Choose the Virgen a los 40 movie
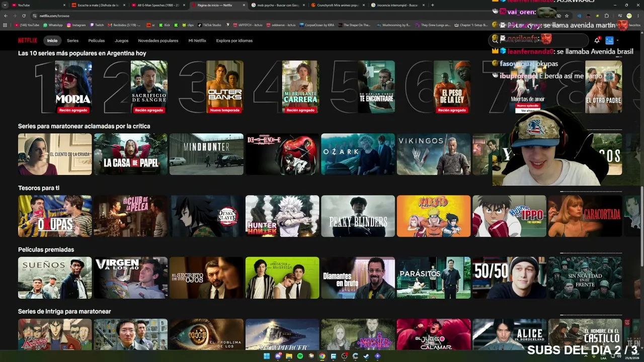 pos(131,278)
